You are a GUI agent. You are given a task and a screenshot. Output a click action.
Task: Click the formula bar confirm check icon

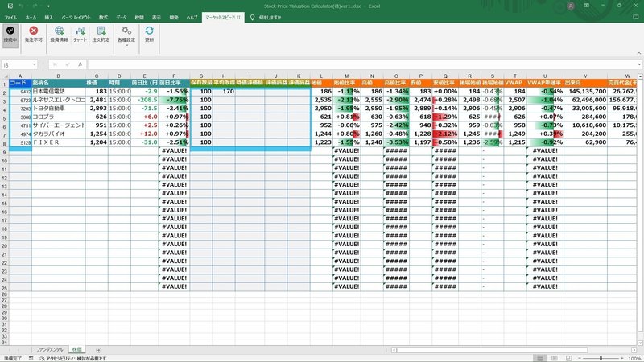[x=68, y=64]
